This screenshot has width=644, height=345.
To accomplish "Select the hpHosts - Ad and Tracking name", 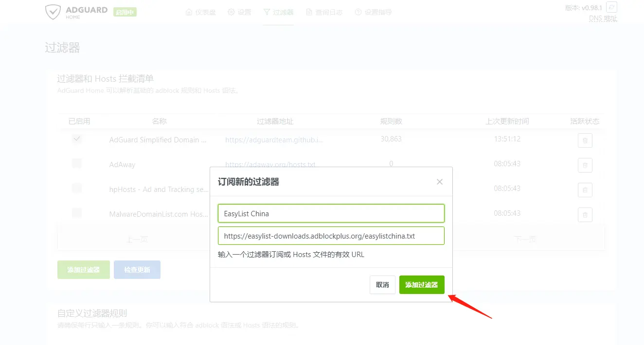I will tap(159, 190).
